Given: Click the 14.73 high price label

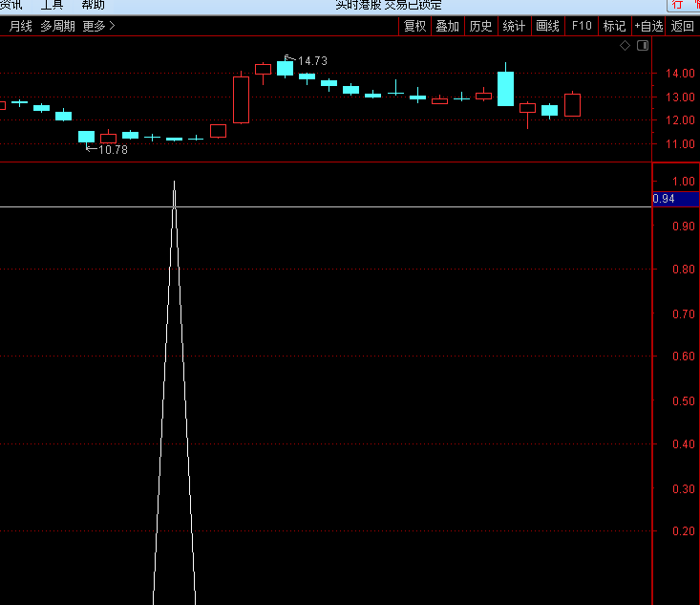Looking at the screenshot, I should coord(312,61).
